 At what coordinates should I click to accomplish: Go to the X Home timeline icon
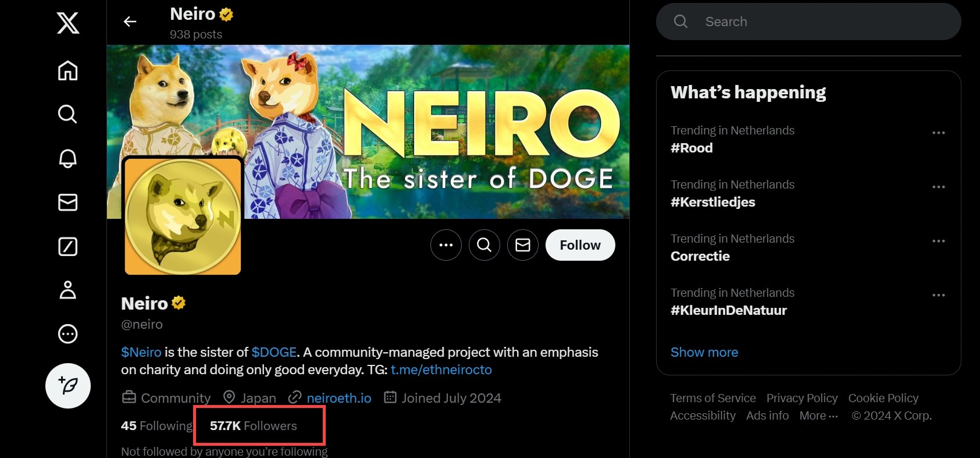68,70
